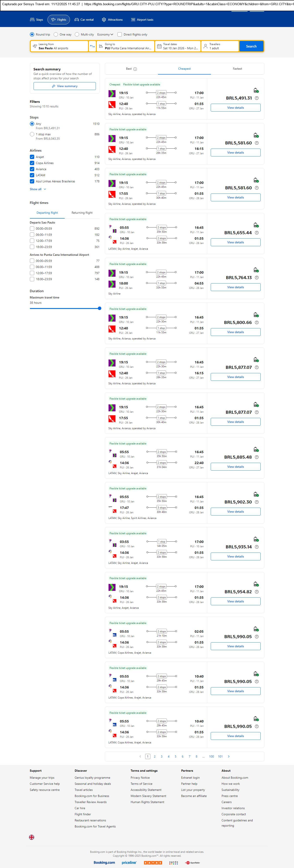Image resolution: width=294 pixels, height=868 pixels.
Task: Click the info icon beside Best tab
Action: pos(135,69)
